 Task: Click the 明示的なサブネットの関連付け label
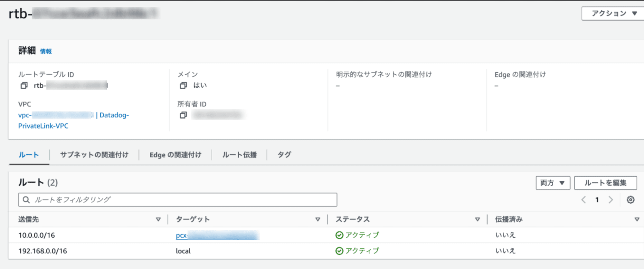pyautogui.click(x=384, y=74)
